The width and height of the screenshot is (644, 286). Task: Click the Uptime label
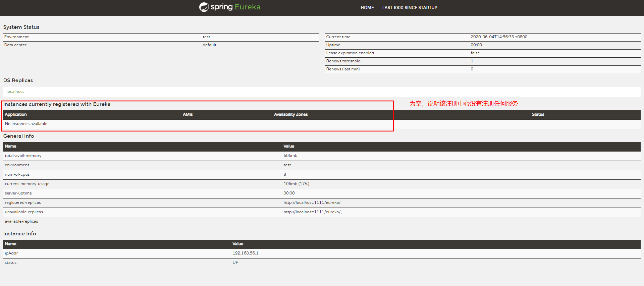[x=333, y=45]
